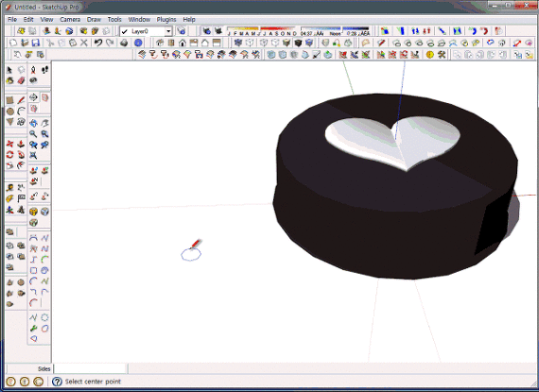
Task: Toggle X-Ray face style
Action: pyautogui.click(x=238, y=43)
